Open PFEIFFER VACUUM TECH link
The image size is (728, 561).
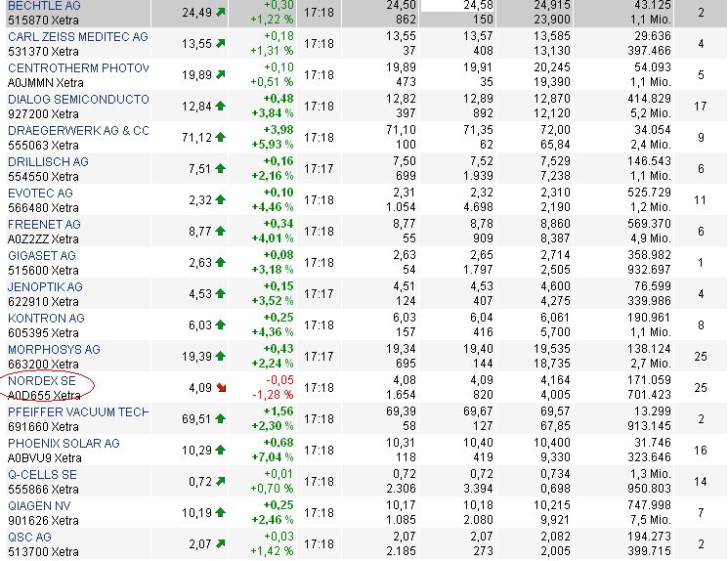click(78, 412)
